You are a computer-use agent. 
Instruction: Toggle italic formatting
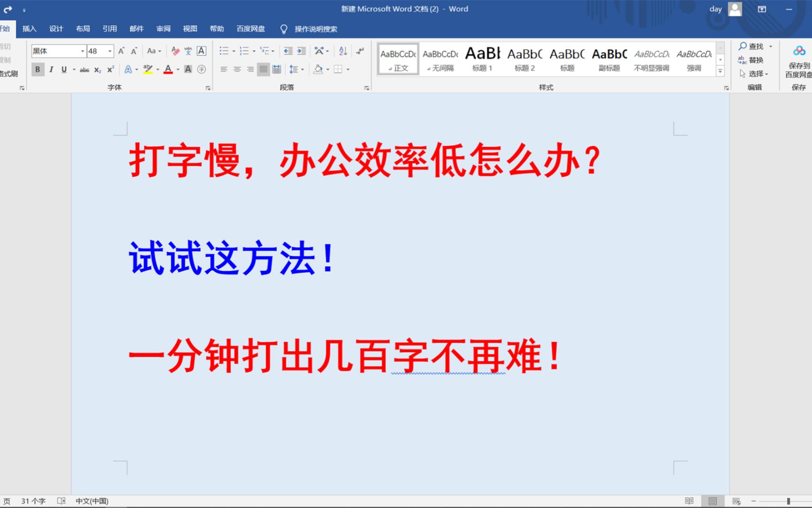[x=51, y=69]
